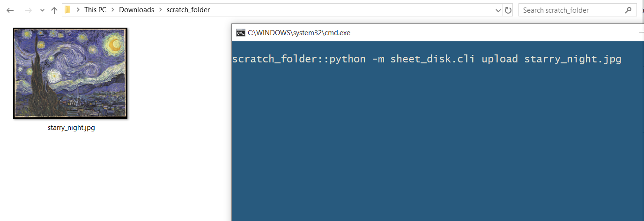Click the Forward navigation arrow
Image resolution: width=644 pixels, height=221 pixels.
coord(28,10)
